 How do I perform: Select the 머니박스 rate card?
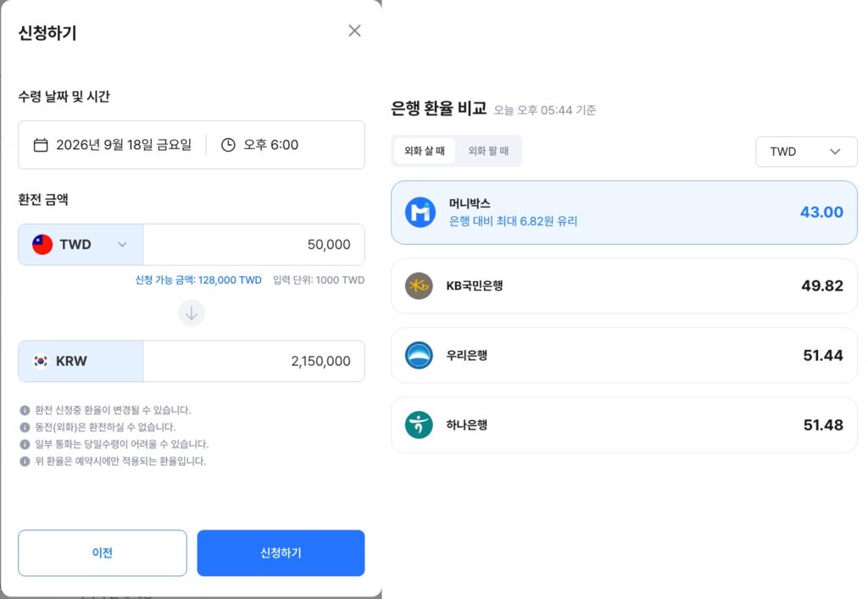pos(624,213)
